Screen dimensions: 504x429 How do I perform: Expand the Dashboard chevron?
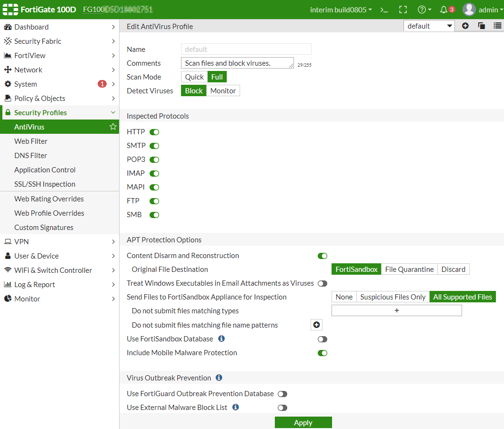113,27
